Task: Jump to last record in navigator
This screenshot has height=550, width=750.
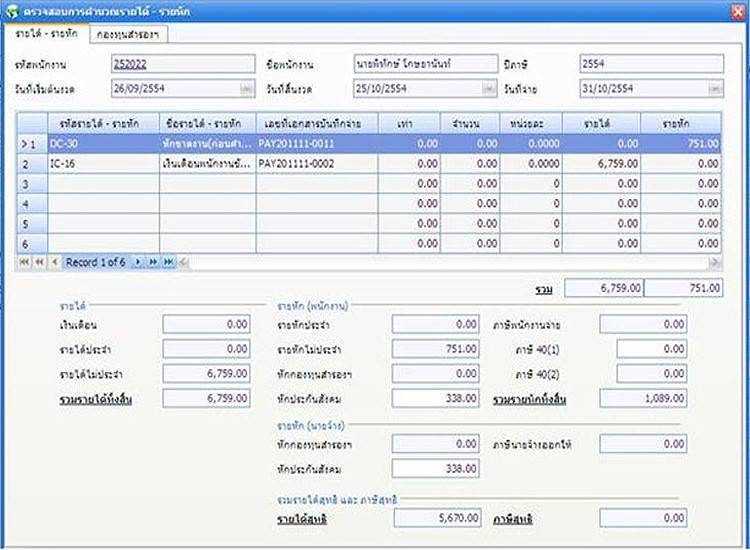Action: 169,262
